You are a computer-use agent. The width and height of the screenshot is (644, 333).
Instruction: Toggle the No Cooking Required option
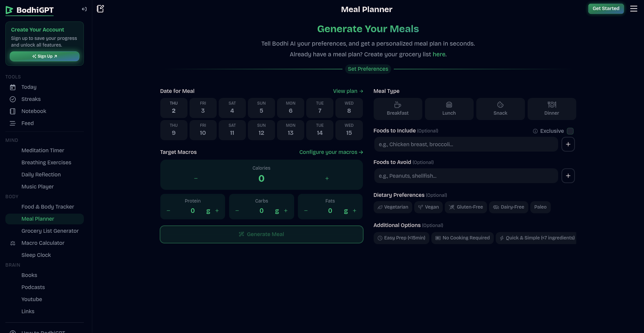462,238
